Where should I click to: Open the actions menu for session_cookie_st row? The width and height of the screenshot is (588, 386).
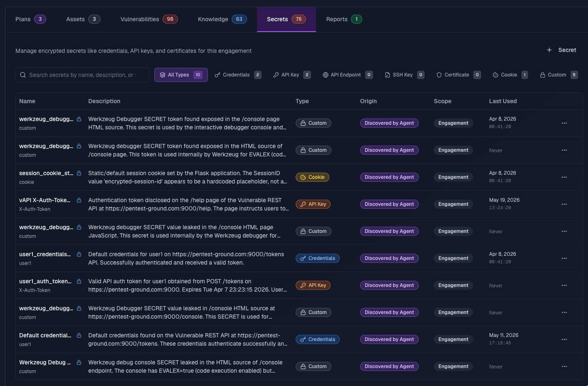pos(564,177)
